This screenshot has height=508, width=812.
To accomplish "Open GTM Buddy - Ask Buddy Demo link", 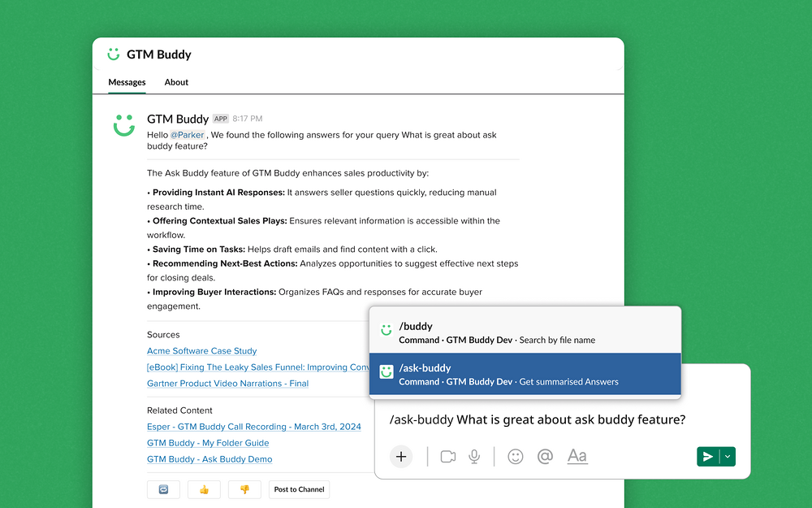I will pyautogui.click(x=209, y=459).
